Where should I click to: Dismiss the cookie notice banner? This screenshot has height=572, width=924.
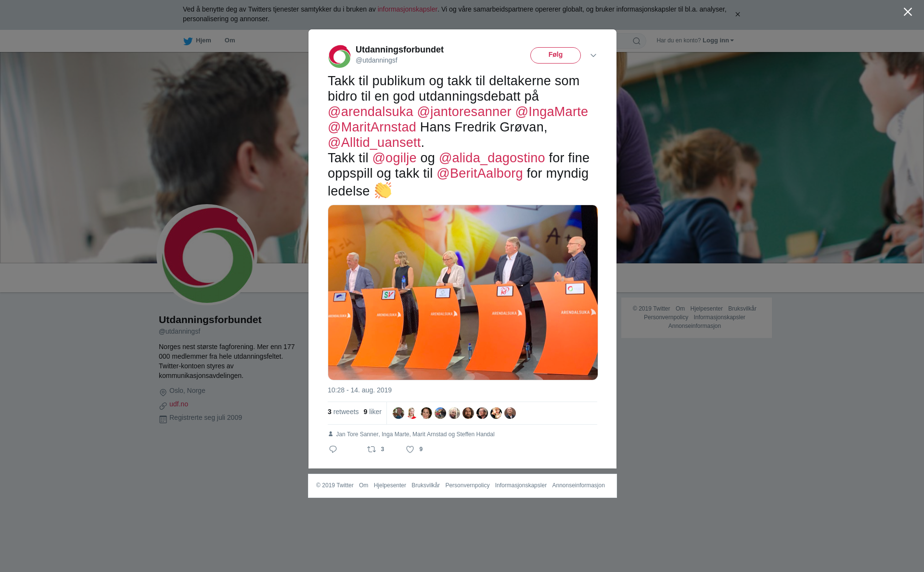(737, 14)
